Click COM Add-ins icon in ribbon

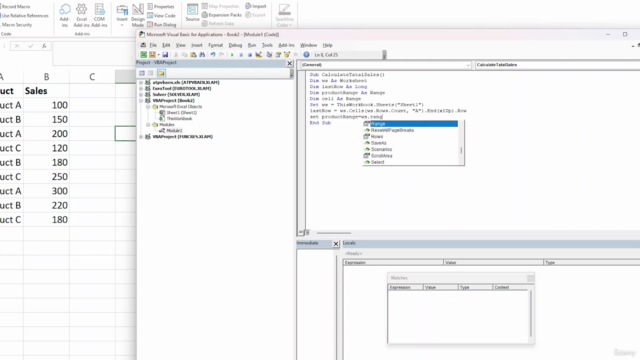click(x=99, y=16)
